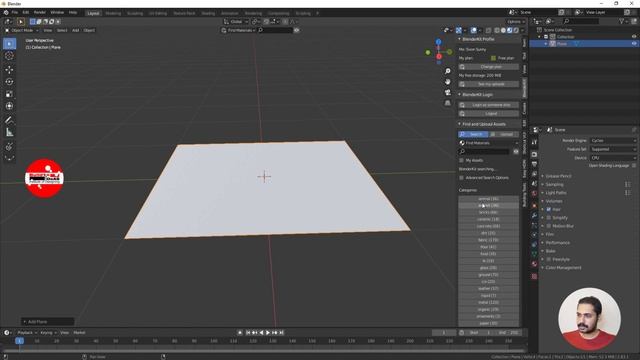Open View Layer properties tab icon
This screenshot has height=360, width=640.
point(534,174)
